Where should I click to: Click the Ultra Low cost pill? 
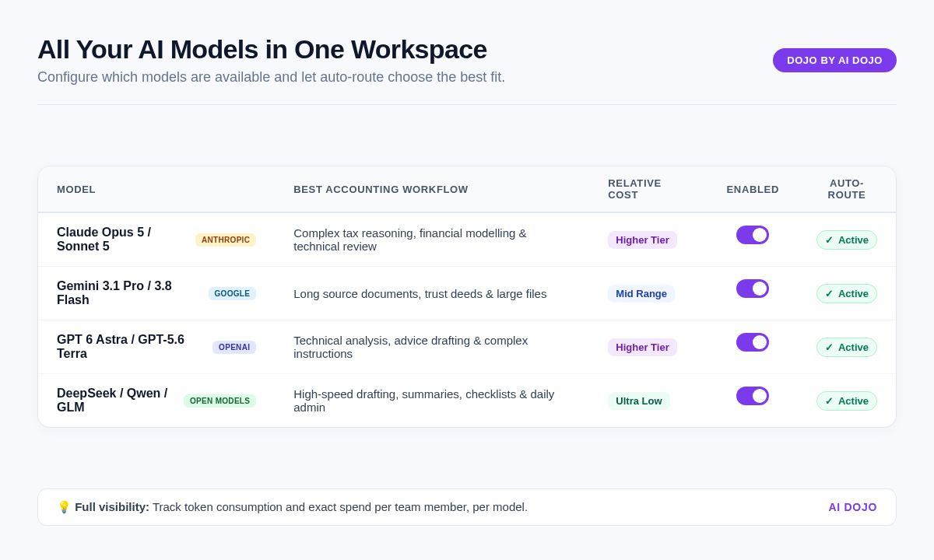tap(639, 401)
